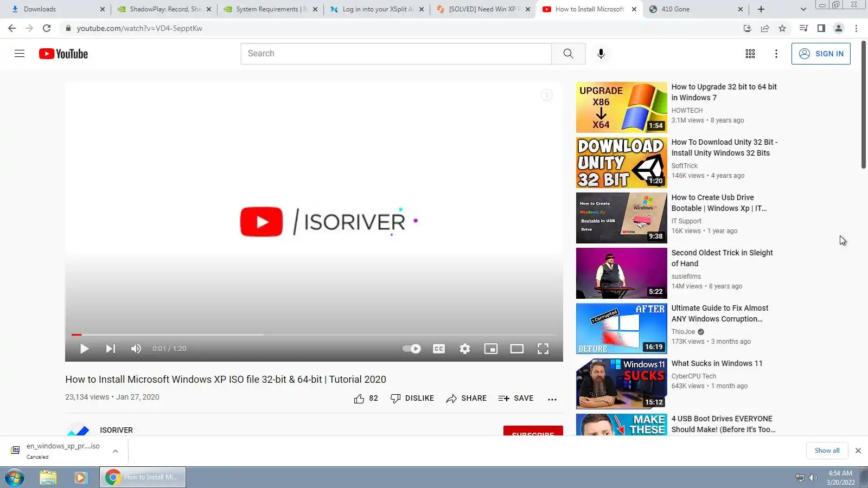
Task: Expand options for en_windows_xp iso download
Action: pyautogui.click(x=116, y=451)
